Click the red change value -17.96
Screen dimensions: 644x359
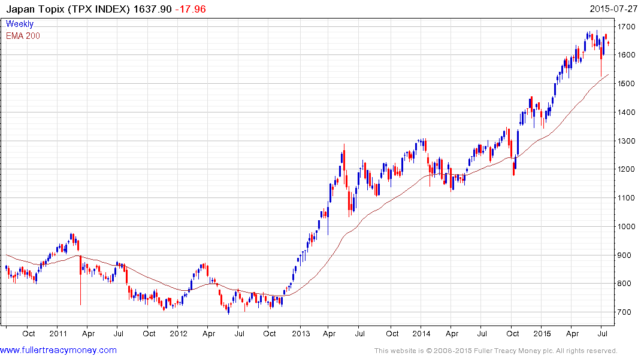191,9
